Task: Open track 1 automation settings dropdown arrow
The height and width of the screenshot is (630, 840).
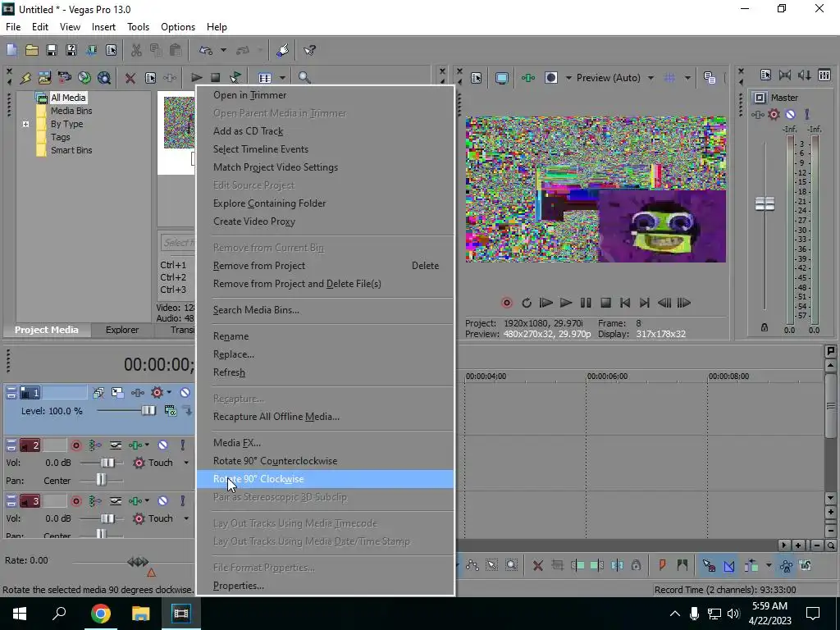Action: (169, 393)
